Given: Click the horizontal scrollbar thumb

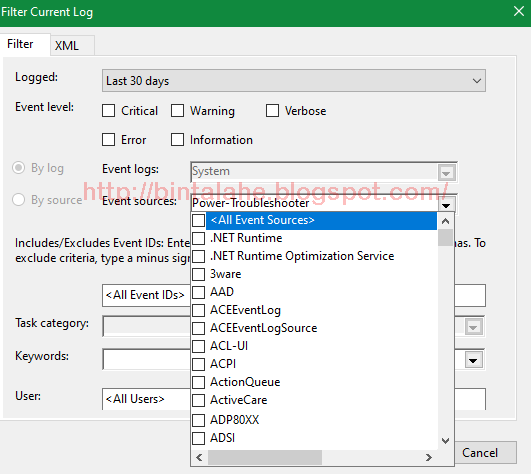Looking at the screenshot, I should coord(265,458).
